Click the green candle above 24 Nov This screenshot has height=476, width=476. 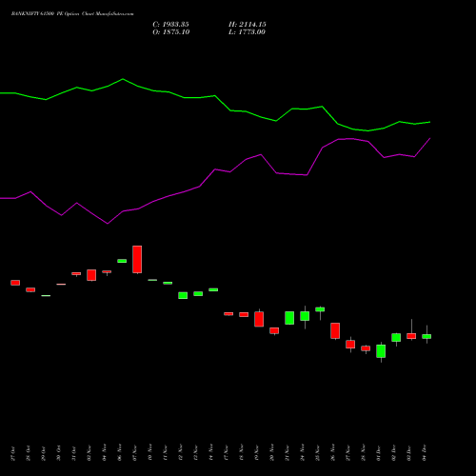click(305, 316)
